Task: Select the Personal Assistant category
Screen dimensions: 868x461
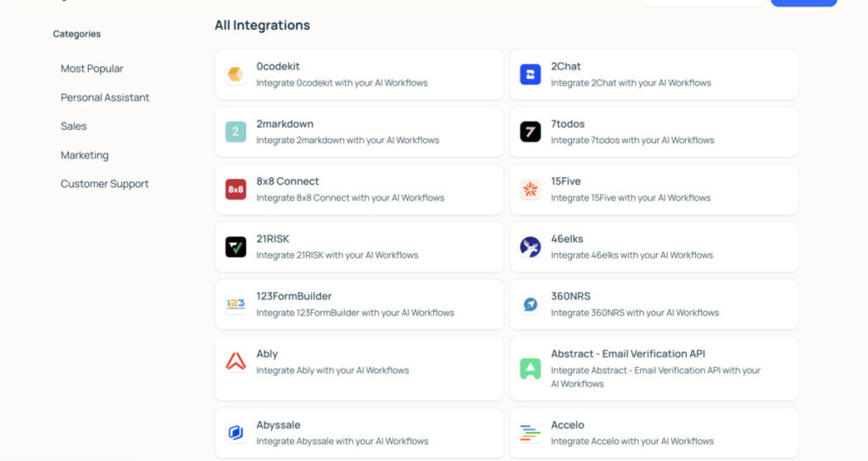Action: [x=105, y=97]
